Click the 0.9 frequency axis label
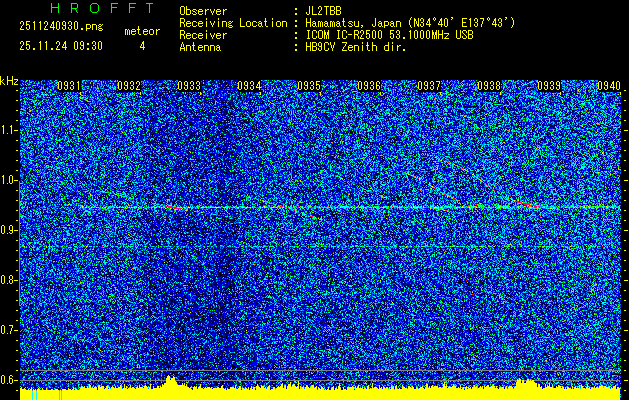 [9, 230]
